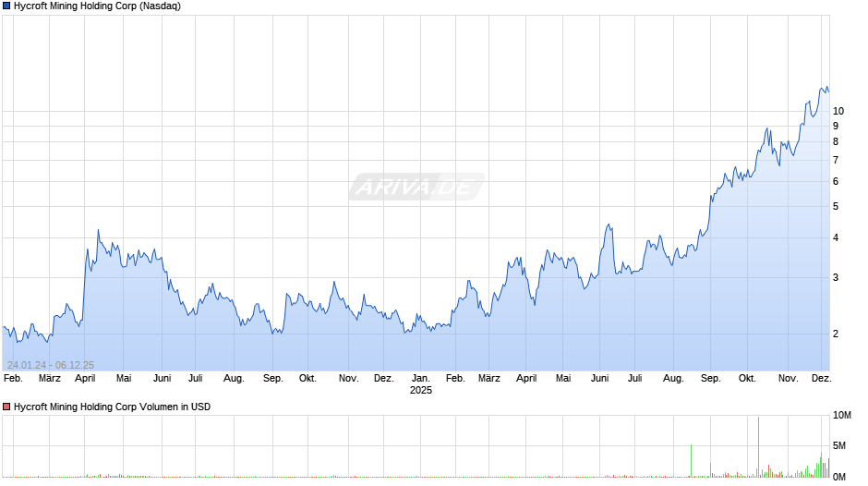Click the final 'Dez.' label ending the time axis

822,378
